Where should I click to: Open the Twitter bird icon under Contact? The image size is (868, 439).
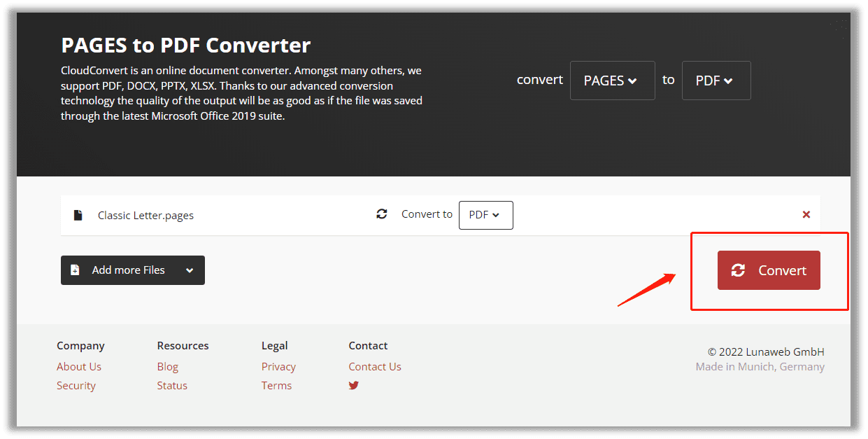click(354, 385)
